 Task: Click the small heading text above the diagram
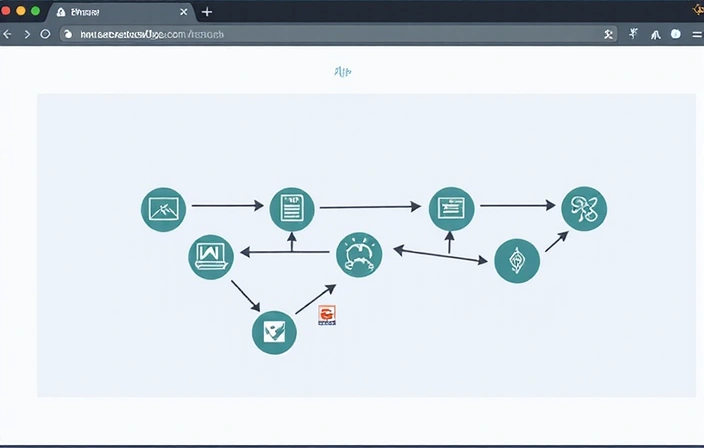(342, 72)
